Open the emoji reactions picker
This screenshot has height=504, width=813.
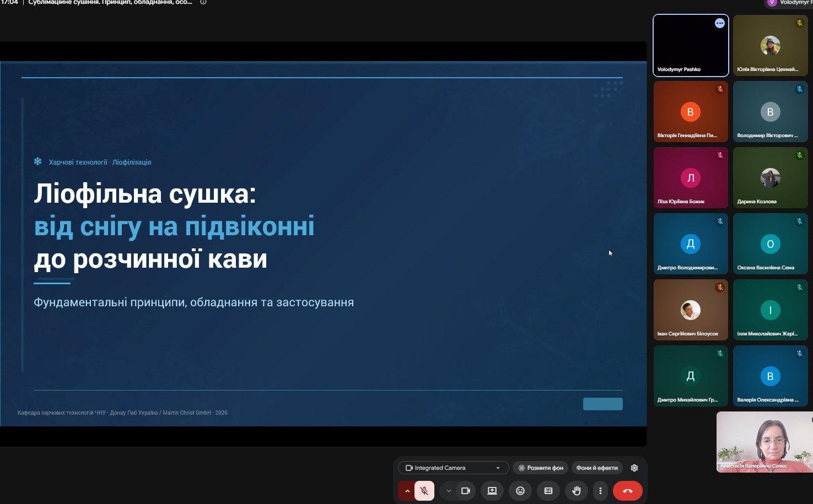coord(520,491)
